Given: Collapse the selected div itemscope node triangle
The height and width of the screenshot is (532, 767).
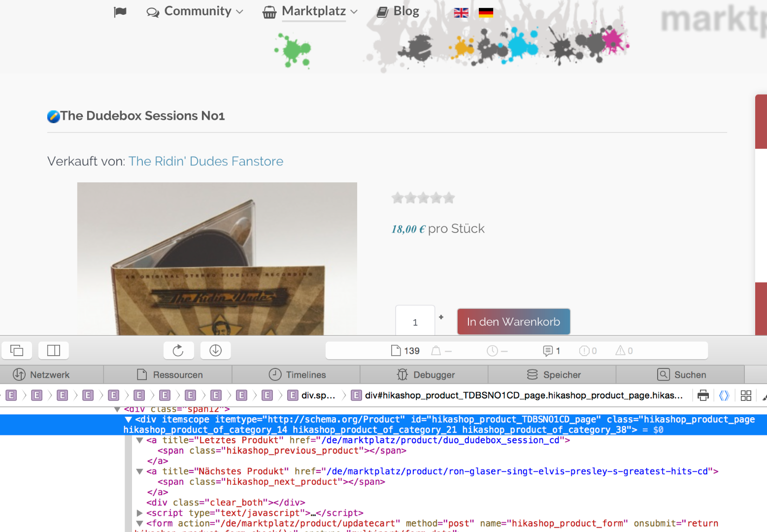Looking at the screenshot, I should point(128,420).
